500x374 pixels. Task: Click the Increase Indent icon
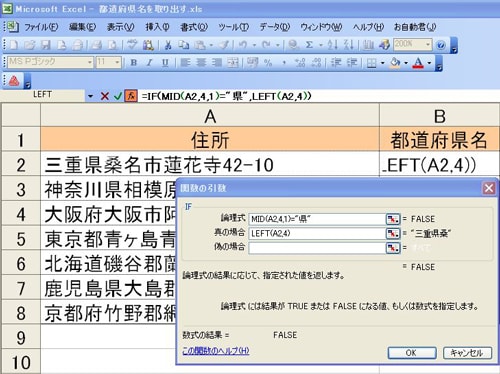pos(352,62)
